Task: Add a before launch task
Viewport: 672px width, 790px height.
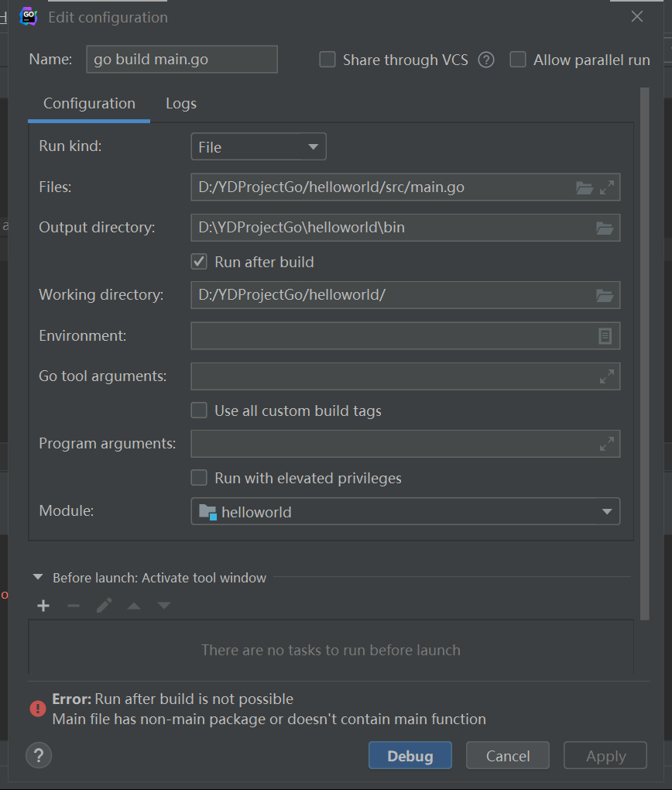Action: [x=43, y=606]
